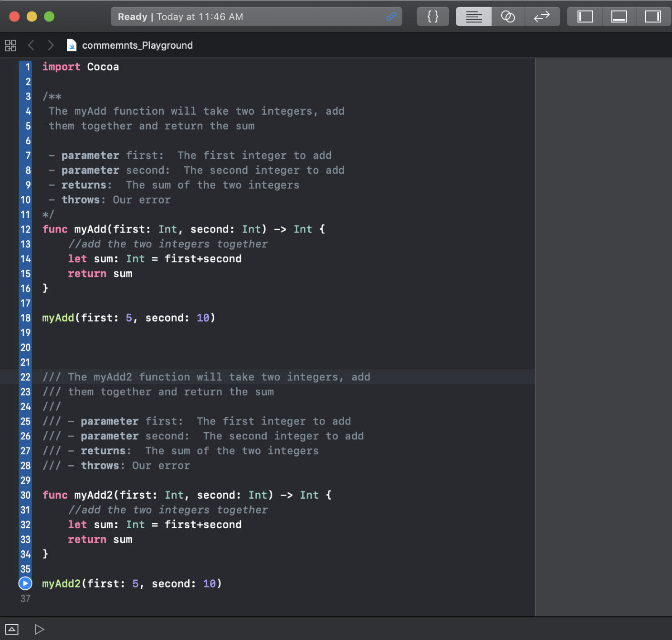Screen dimensions: 672x640
Task: Click 'returns' on line 27
Action: point(103,451)
